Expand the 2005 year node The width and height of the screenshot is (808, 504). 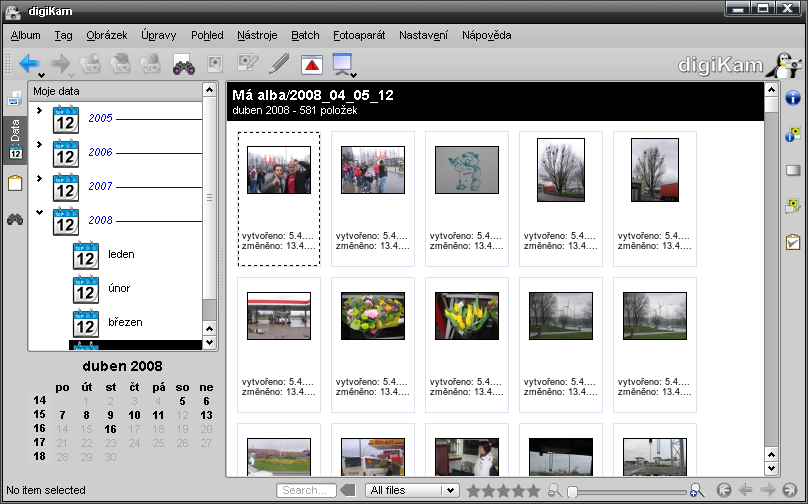pyautogui.click(x=39, y=110)
